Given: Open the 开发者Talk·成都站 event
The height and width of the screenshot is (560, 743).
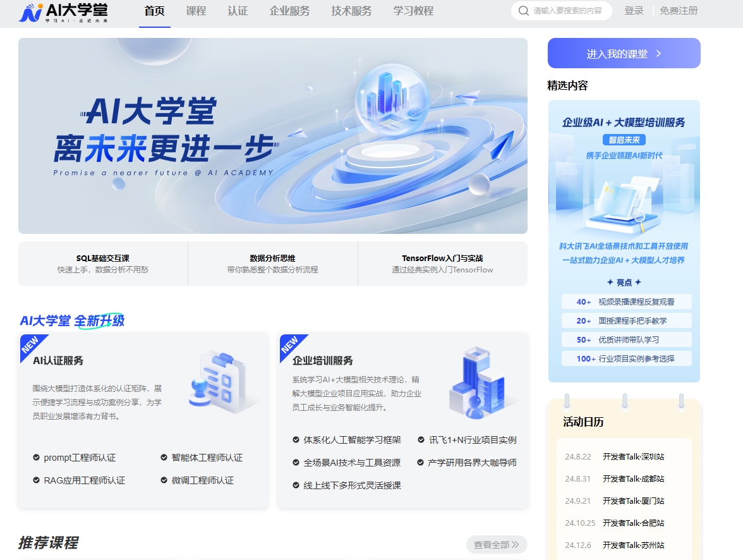Looking at the screenshot, I should pos(634,479).
